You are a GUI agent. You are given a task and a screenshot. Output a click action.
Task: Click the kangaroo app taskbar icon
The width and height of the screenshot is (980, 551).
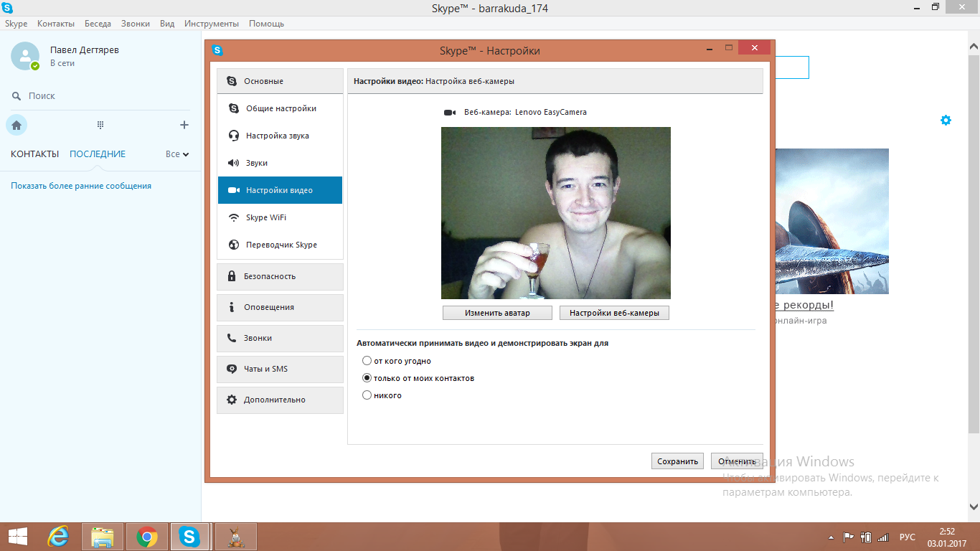click(x=235, y=537)
